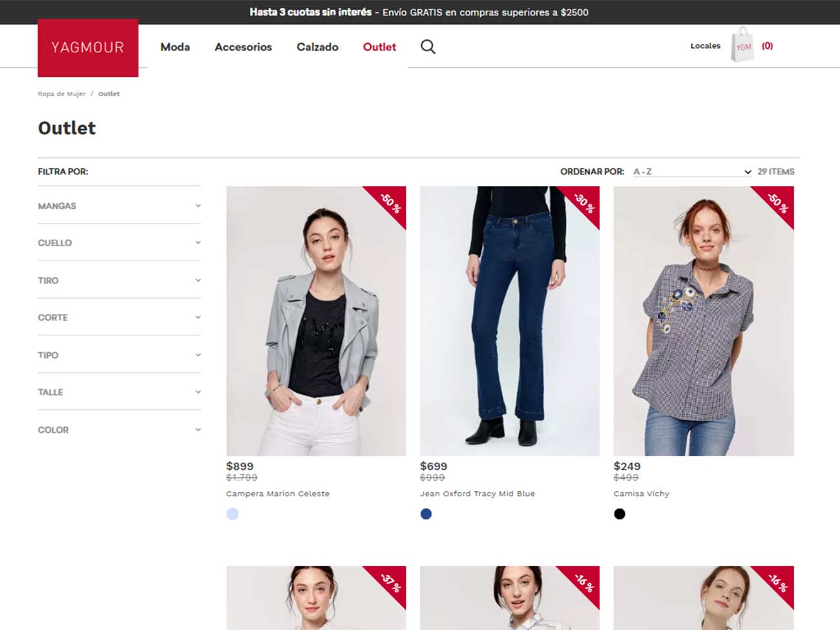Open Campera Marion Celeste product title
Viewport: 840px width, 630px height.
click(x=278, y=494)
